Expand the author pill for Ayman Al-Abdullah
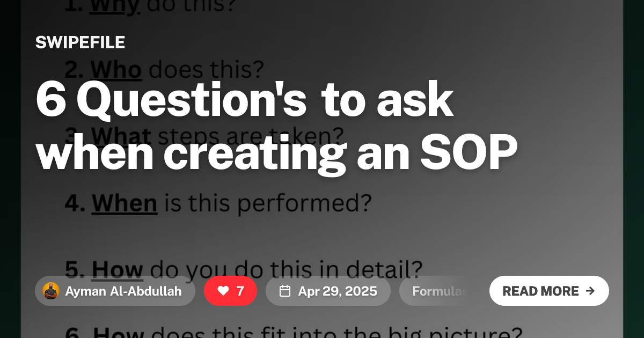 click(115, 291)
